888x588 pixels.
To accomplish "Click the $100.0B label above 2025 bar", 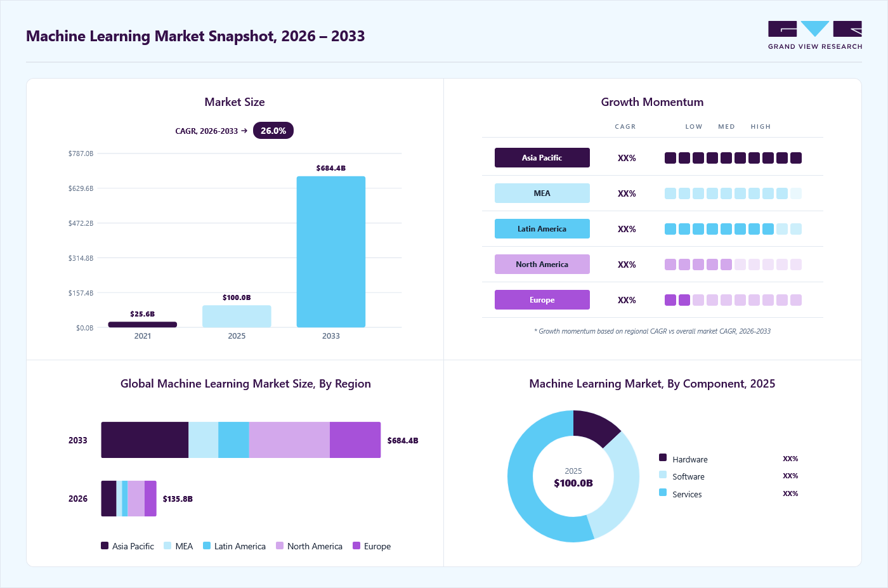I will 237,297.
